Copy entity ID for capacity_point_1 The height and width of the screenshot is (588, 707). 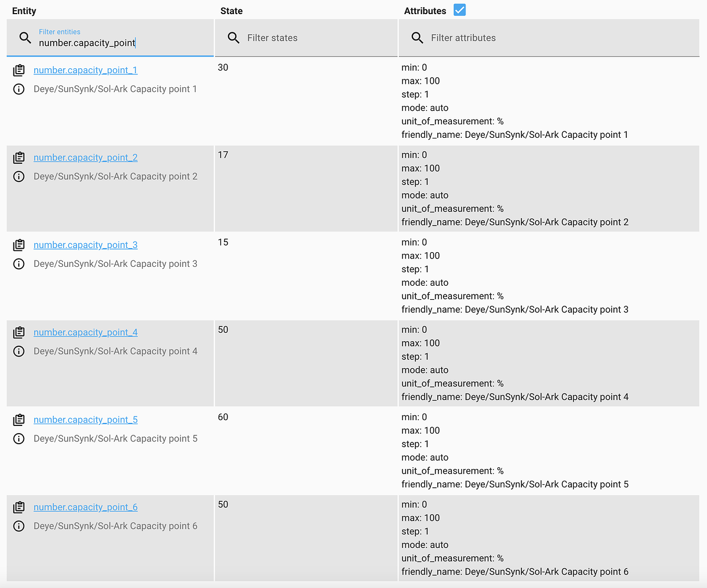tap(19, 70)
